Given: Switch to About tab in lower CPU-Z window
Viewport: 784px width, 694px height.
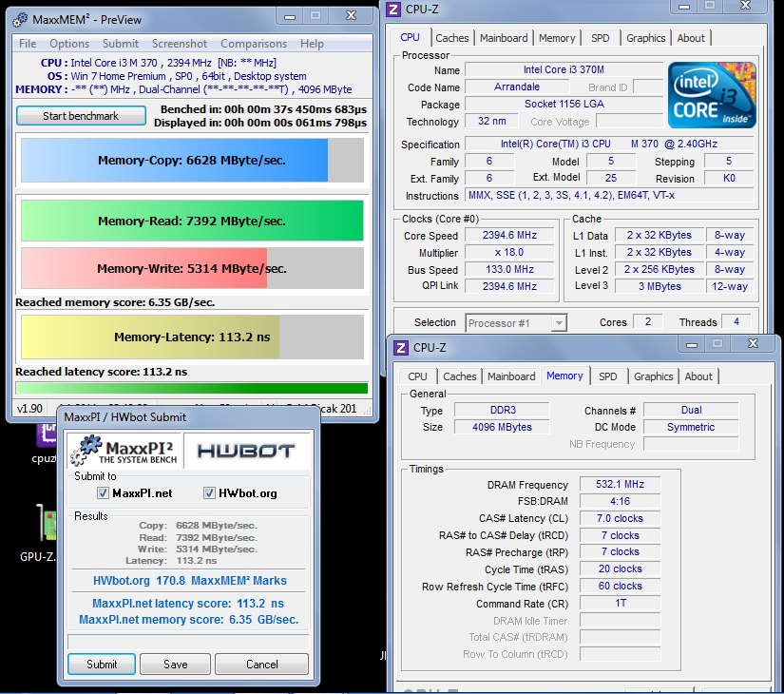Looking at the screenshot, I should tap(698, 376).
